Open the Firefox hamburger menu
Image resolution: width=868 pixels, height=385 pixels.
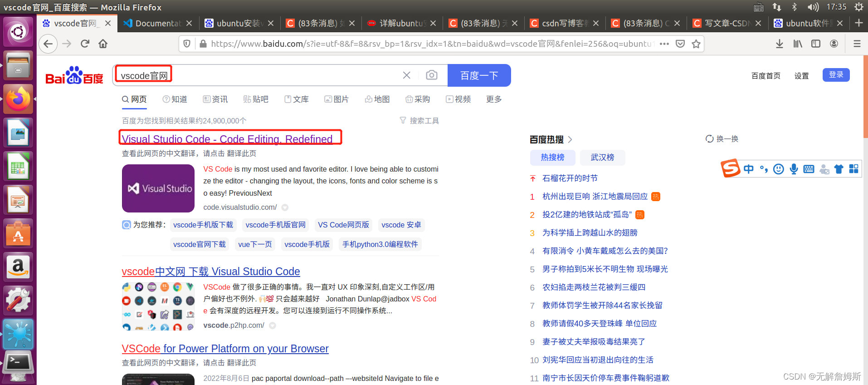tap(857, 44)
